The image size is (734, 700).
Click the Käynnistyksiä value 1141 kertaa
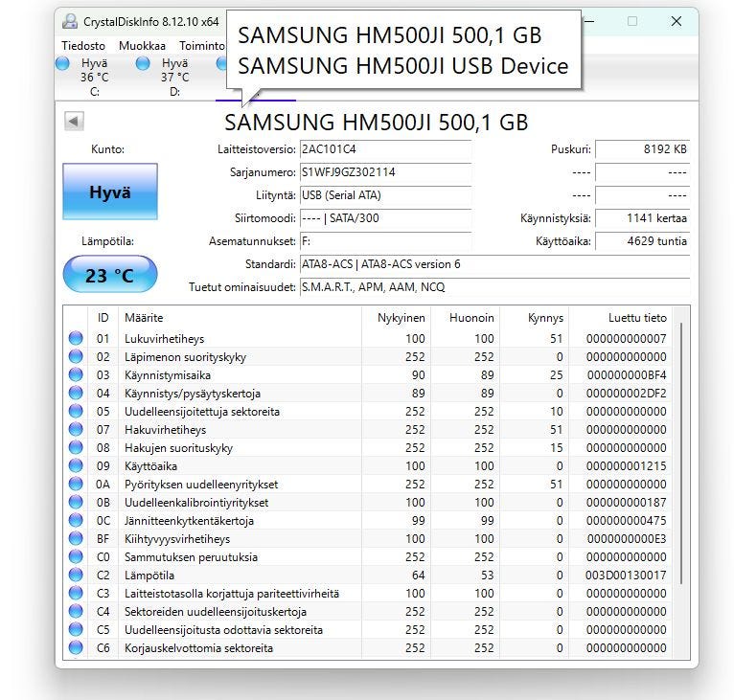coord(642,218)
